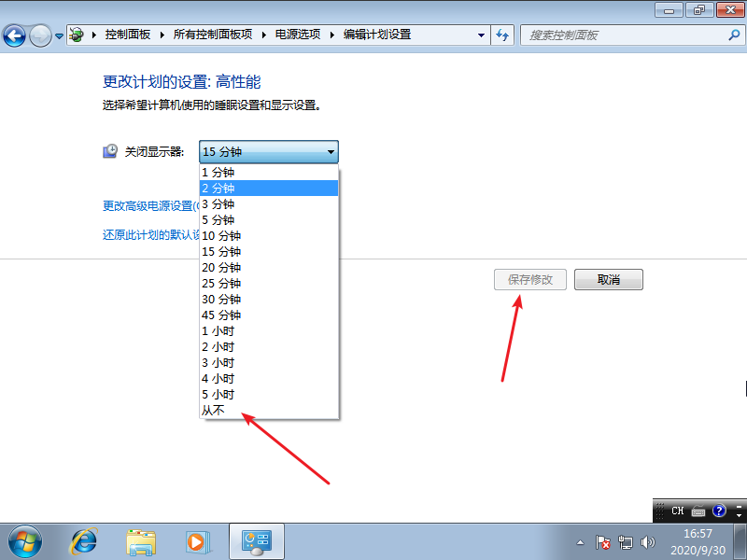Click 还原此计划的默认设置 link
Screen dimensions: 747x560
click(x=149, y=234)
